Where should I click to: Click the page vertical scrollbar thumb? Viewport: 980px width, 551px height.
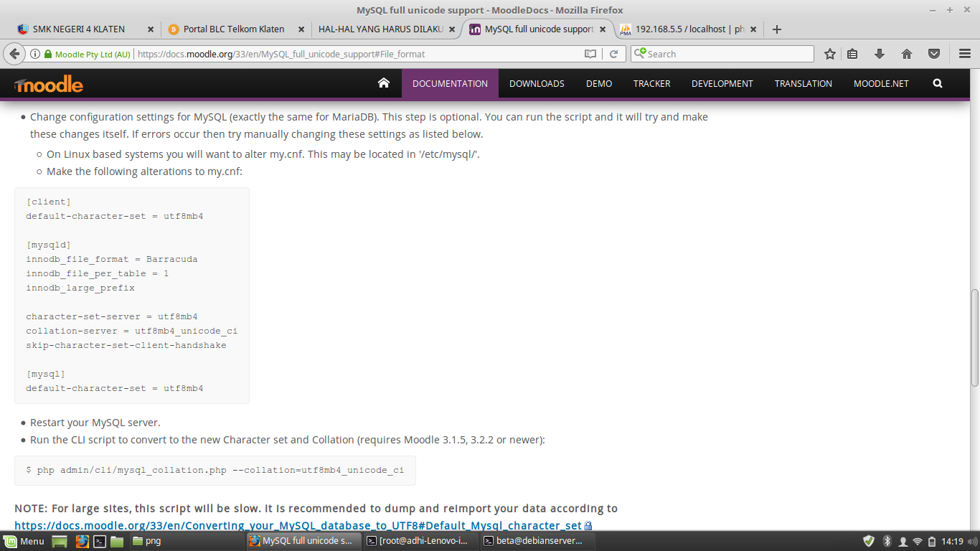[974, 338]
